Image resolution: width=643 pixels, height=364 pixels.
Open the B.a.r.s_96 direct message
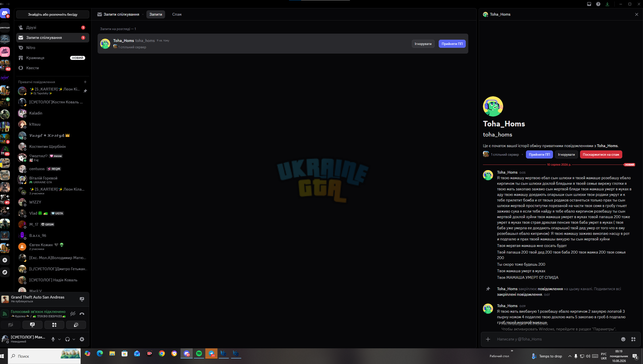point(53,236)
